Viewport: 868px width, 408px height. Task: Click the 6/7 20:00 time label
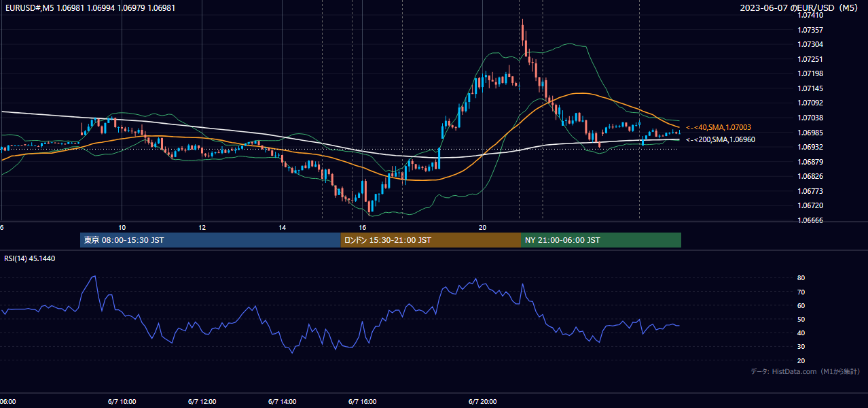[483, 402]
